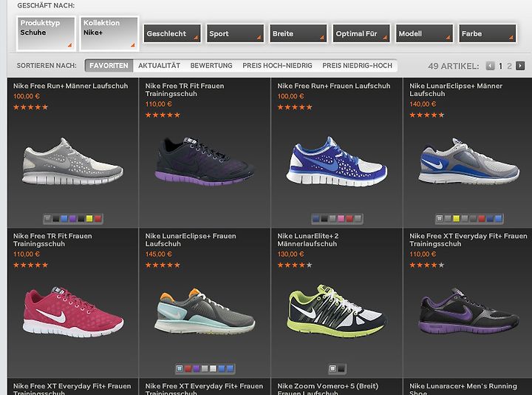The image size is (532, 395).
Task: Click the purple Free XT Everyday Fit+ shoe image
Action: 468,311
